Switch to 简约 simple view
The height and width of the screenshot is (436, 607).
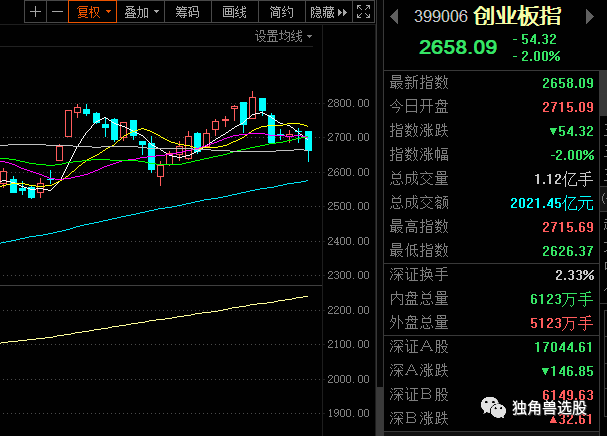click(281, 12)
